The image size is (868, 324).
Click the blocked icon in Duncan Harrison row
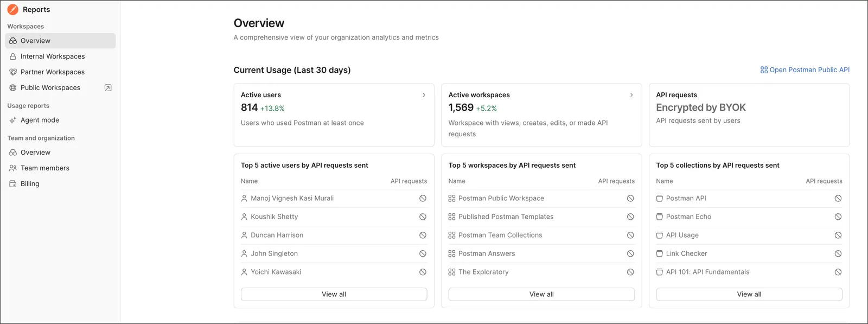coord(423,236)
